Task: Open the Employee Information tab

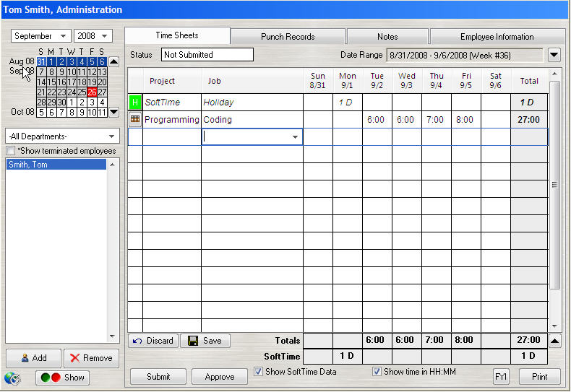Action: (x=497, y=37)
